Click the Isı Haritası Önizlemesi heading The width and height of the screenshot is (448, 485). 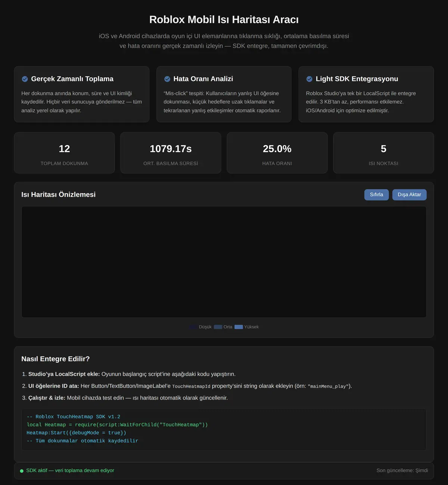tap(58, 194)
